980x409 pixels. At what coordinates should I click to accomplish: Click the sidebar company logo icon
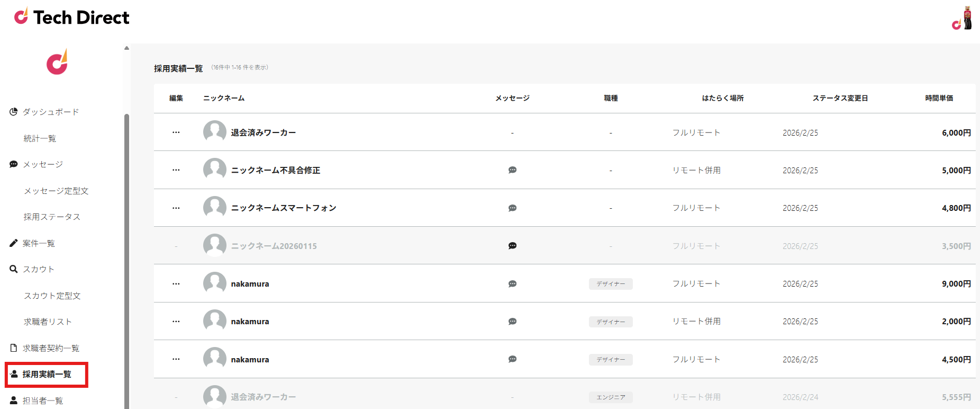point(57,63)
